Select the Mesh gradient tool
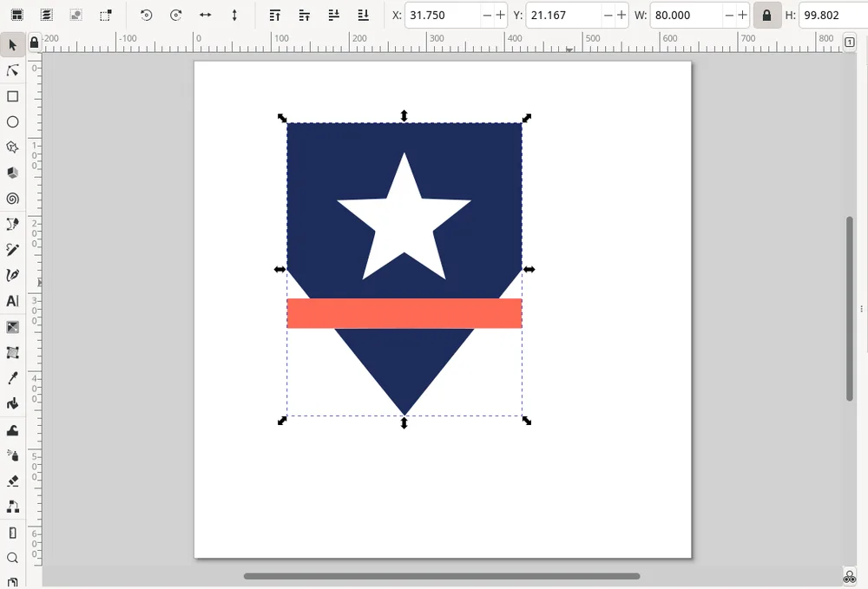 [13, 352]
